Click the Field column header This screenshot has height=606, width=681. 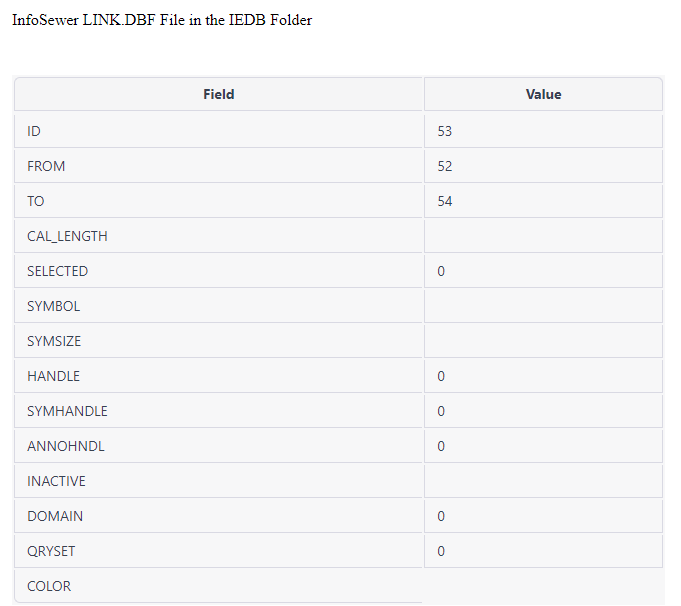218,94
